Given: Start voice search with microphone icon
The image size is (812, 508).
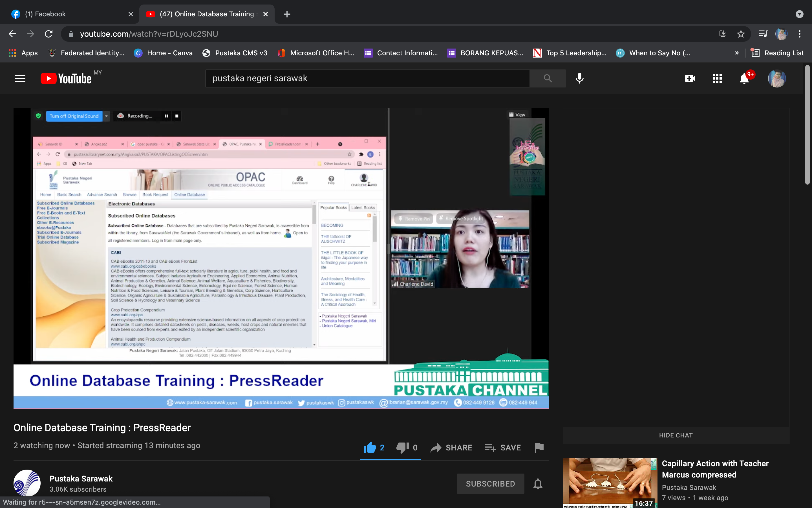Looking at the screenshot, I should (x=579, y=79).
